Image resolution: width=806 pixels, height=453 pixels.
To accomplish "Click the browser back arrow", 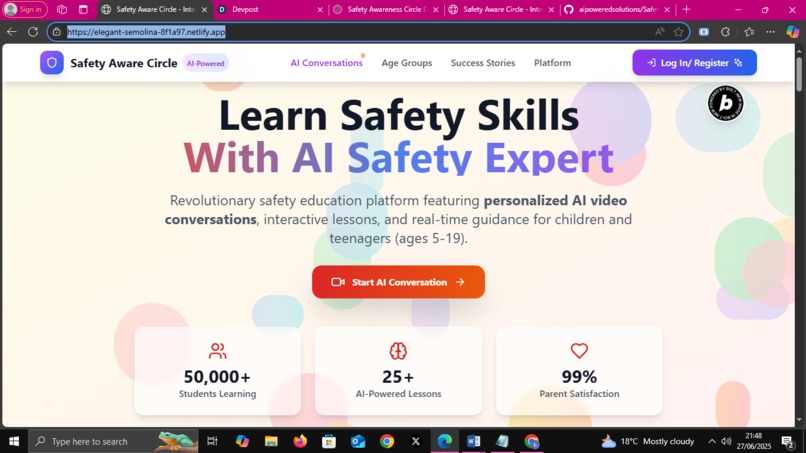I will pyautogui.click(x=11, y=32).
